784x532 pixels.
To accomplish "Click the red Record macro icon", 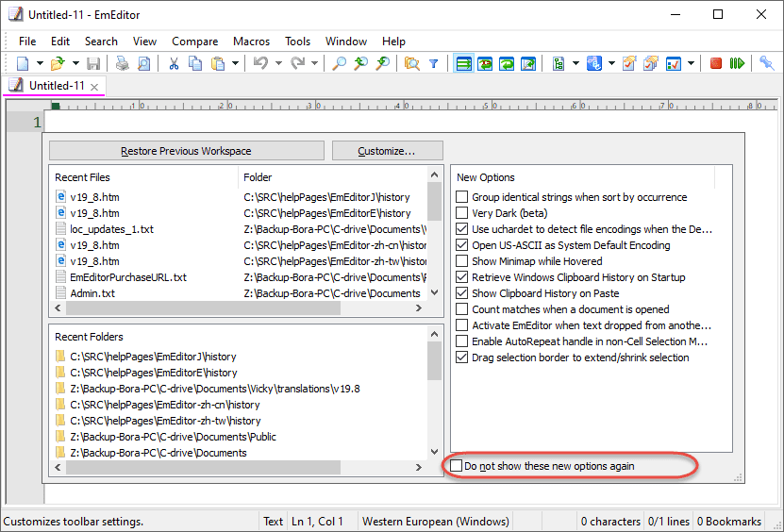I will (x=716, y=63).
